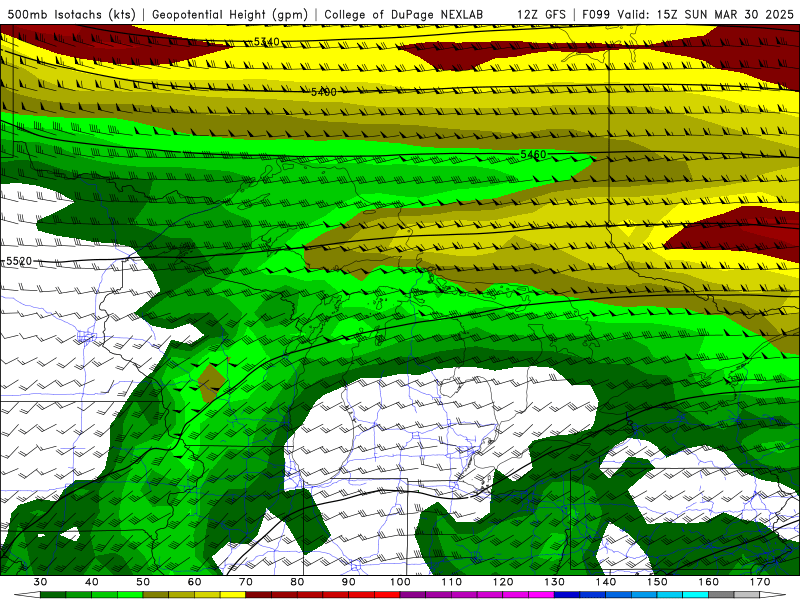The image size is (800, 600).
Task: Click the 5340 height contour label
Action: [267, 42]
